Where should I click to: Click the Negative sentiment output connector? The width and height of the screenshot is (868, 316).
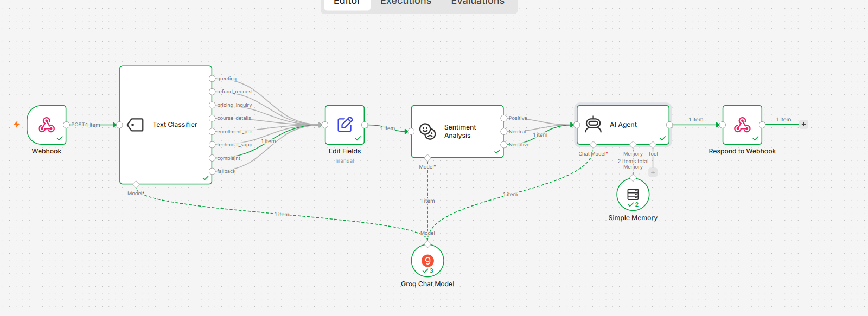pyautogui.click(x=504, y=145)
